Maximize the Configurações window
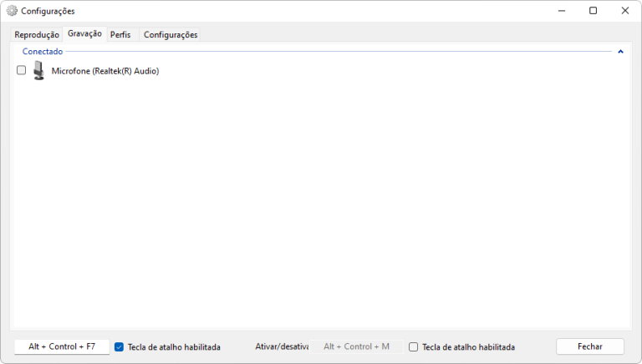 593,11
